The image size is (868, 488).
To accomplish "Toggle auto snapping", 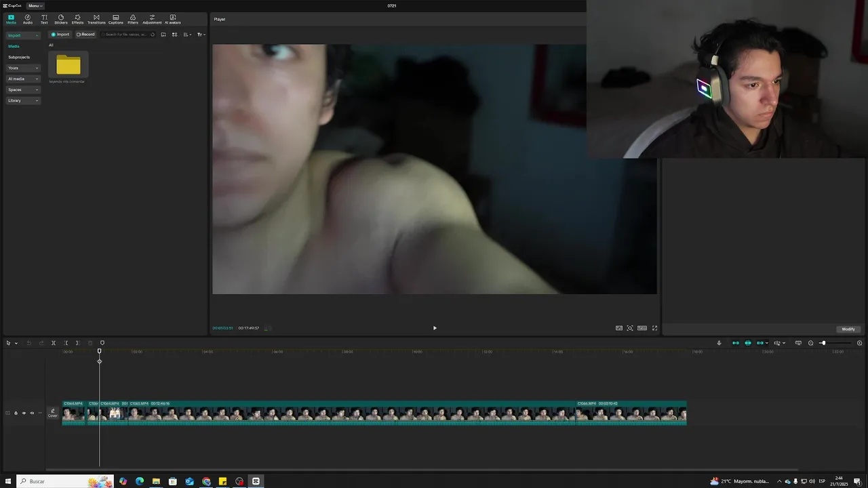I will point(748,343).
